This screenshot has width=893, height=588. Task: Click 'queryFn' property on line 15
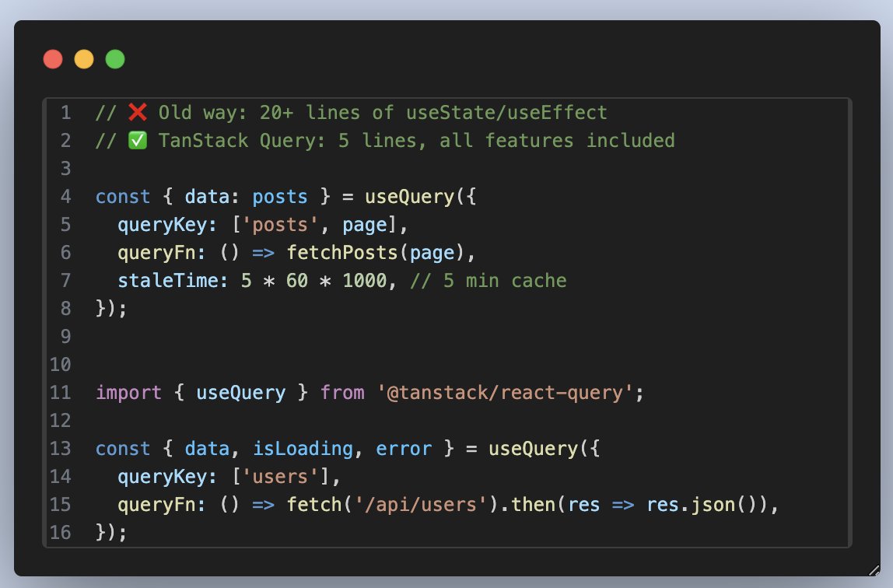(x=156, y=504)
